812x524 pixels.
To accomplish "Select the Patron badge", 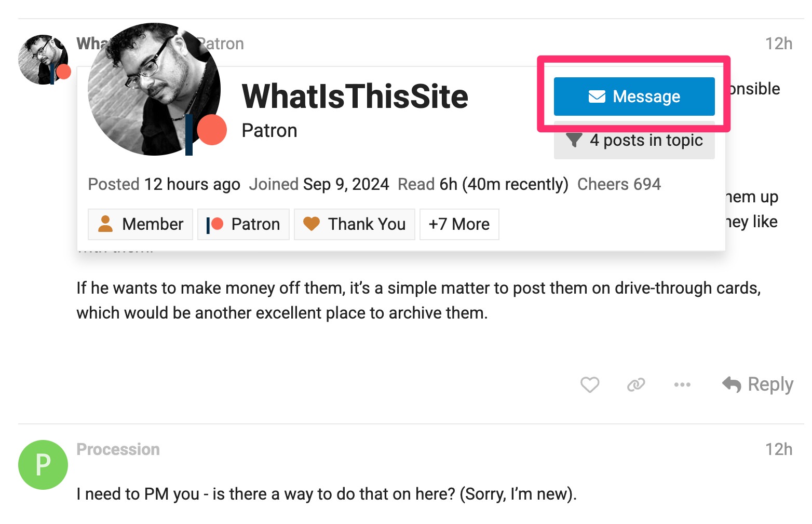I will tap(243, 224).
